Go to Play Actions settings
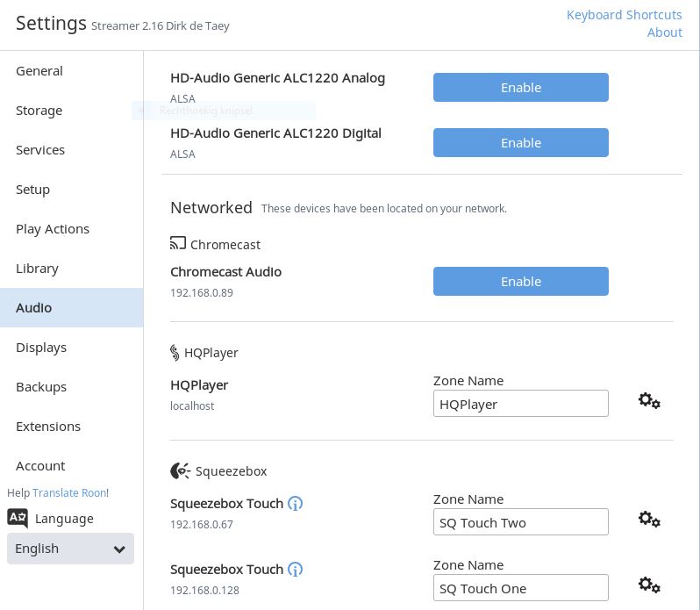The height and width of the screenshot is (610, 700). tap(71, 229)
